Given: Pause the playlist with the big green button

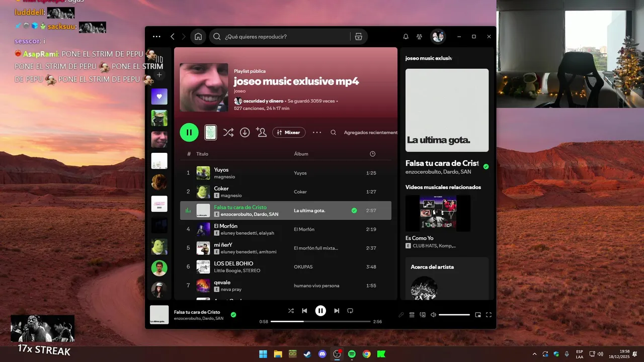Looking at the screenshot, I should (189, 133).
